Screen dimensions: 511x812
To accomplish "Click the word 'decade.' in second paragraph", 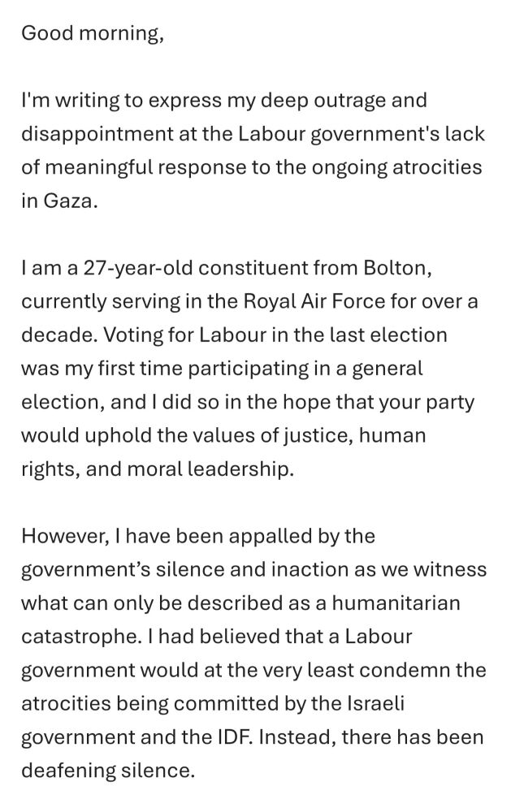I will click(x=59, y=335).
